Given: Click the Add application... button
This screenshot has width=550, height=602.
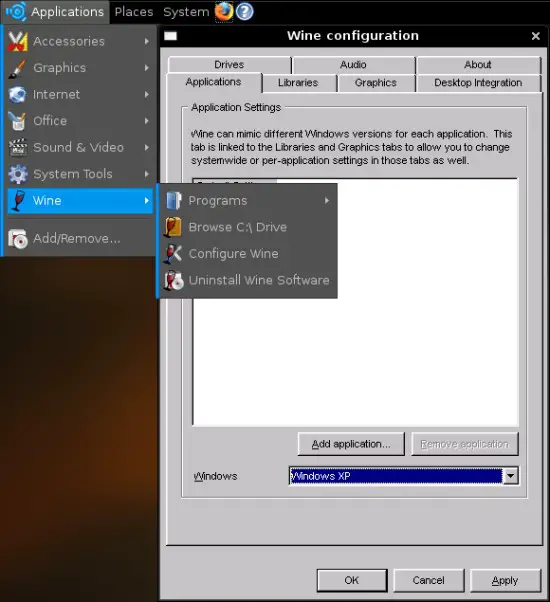Looking at the screenshot, I should (351, 444).
